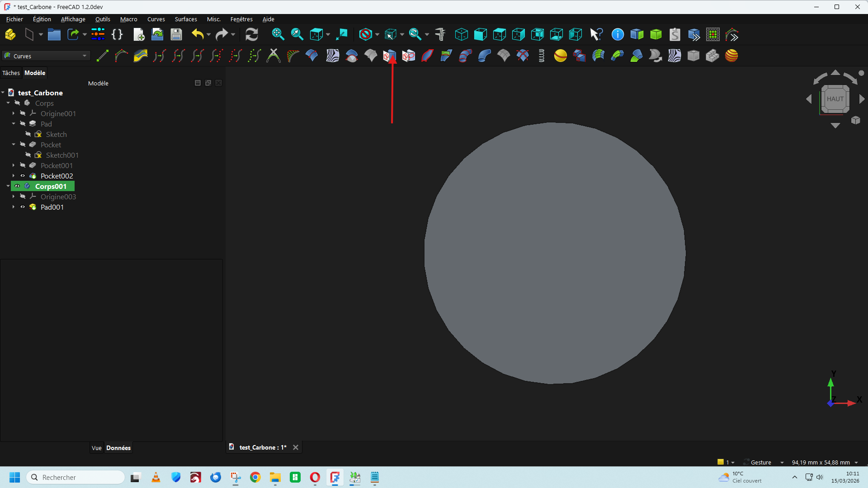Click the Vue property tab
868x488 pixels.
tap(96, 448)
